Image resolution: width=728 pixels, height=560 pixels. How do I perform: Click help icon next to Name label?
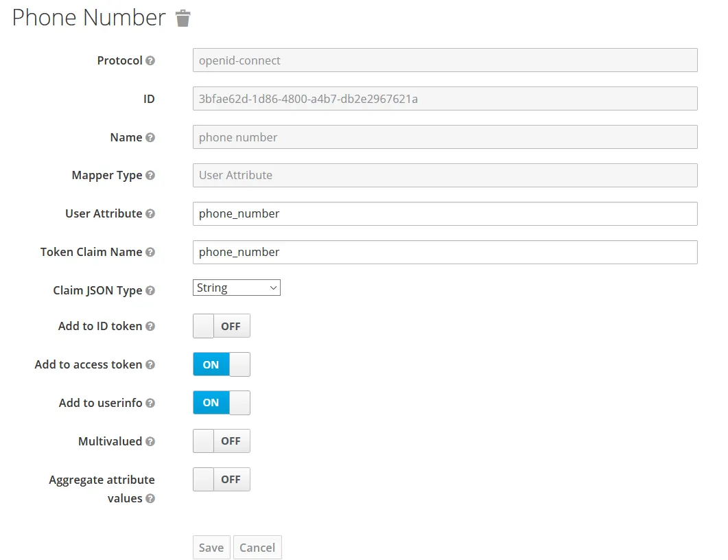pos(150,137)
